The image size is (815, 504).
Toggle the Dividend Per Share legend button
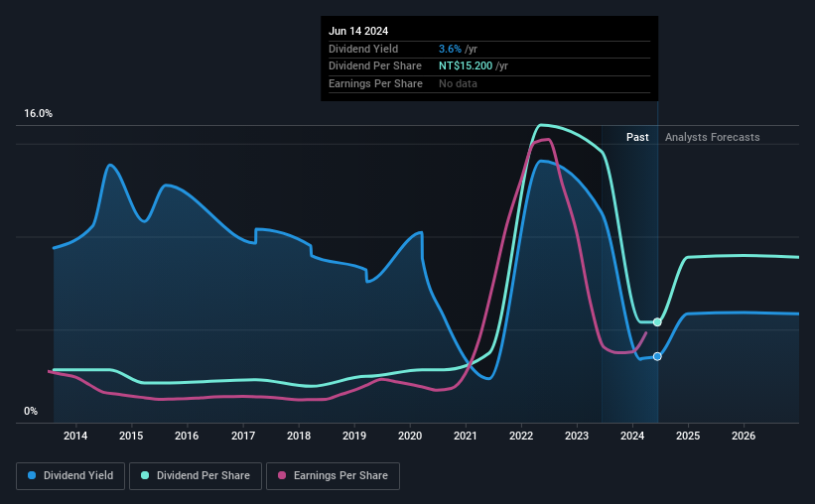[196, 476]
